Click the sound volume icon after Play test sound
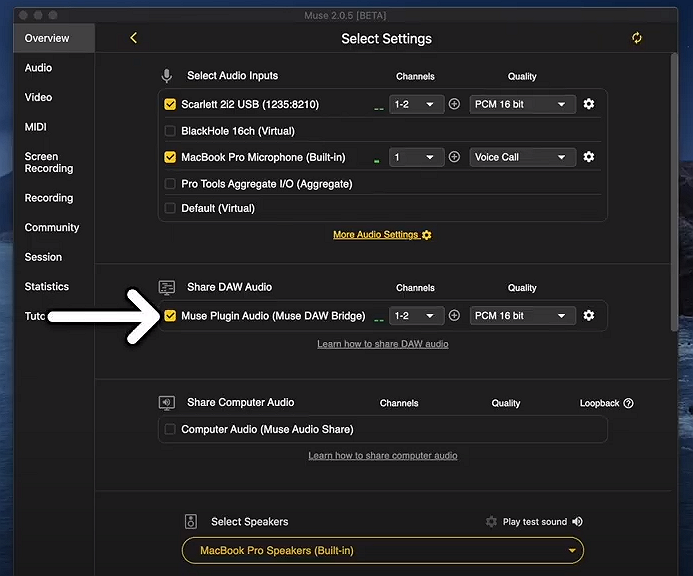The width and height of the screenshot is (693, 576). pos(577,522)
